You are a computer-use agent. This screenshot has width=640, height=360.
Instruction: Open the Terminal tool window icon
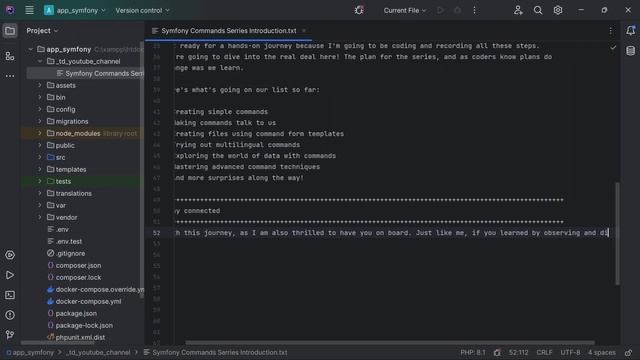tap(10, 295)
